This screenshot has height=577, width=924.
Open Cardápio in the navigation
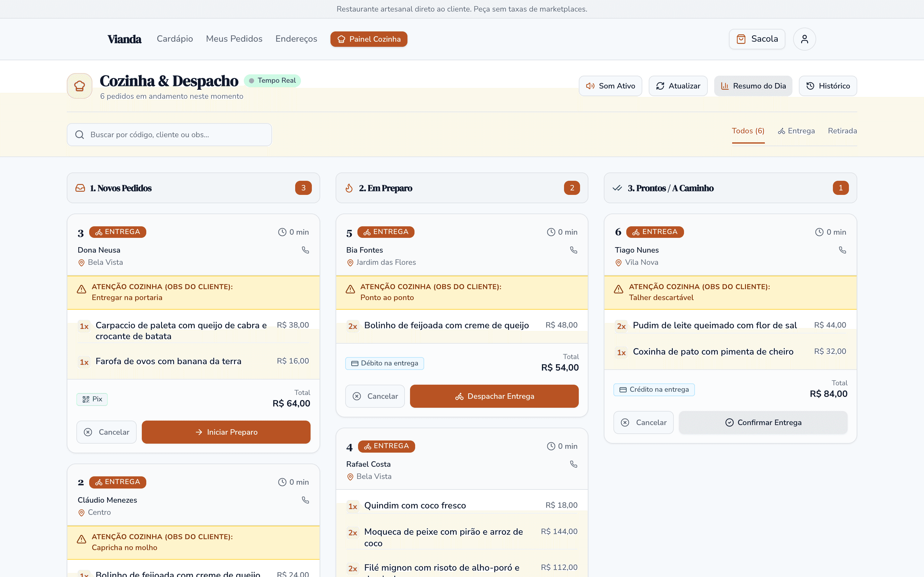pos(175,39)
